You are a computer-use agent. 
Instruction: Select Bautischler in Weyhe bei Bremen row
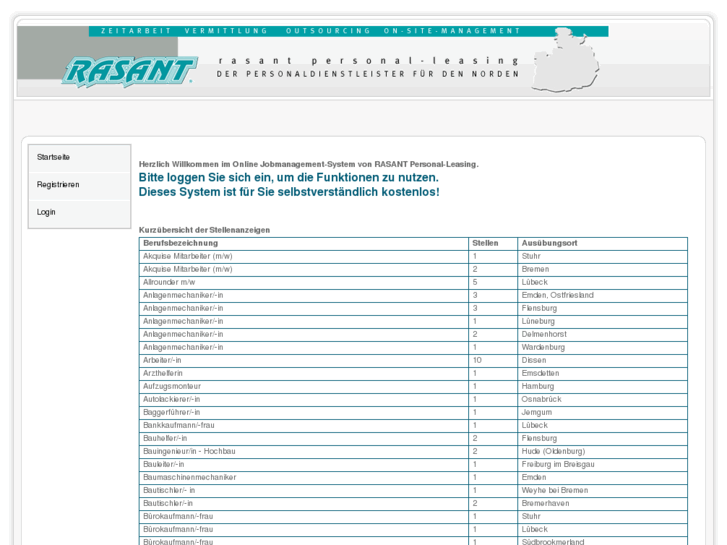[413, 490]
